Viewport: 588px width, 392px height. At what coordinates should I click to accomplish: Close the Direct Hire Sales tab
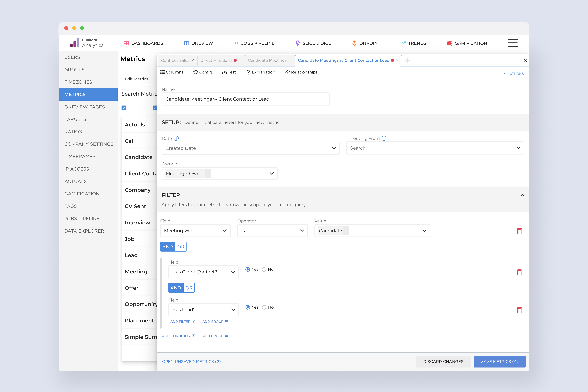coord(240,61)
